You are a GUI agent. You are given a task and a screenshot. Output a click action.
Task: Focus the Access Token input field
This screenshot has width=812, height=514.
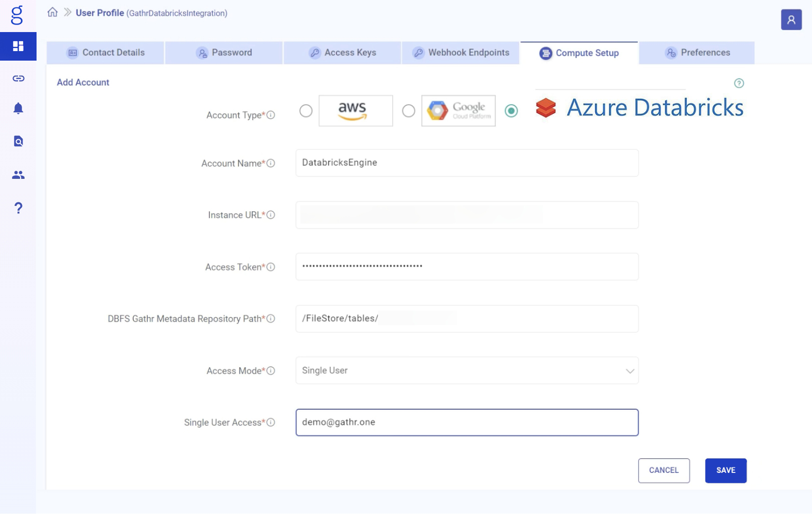[467, 267]
